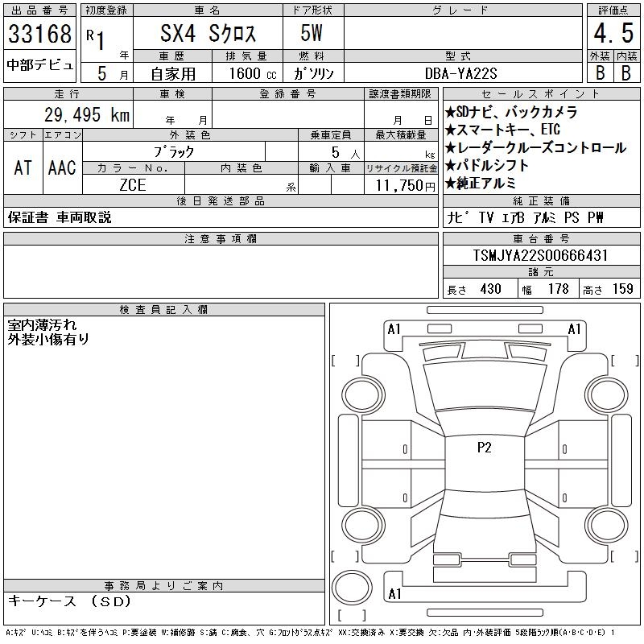Click sales point レーダークルーズコントロール
The image size is (644, 644).
(x=535, y=147)
